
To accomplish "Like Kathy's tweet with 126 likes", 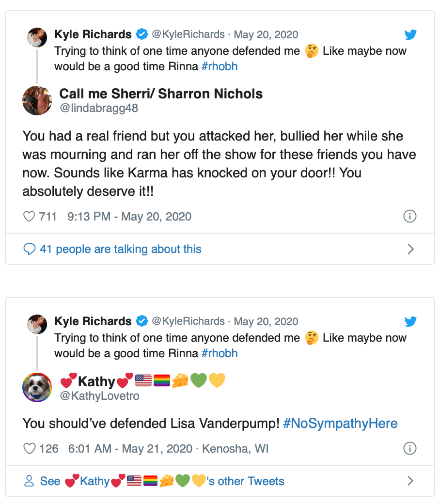I will [30, 449].
